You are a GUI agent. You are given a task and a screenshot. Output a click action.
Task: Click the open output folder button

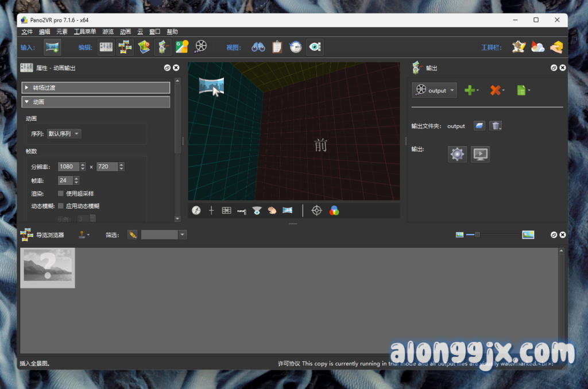point(479,126)
